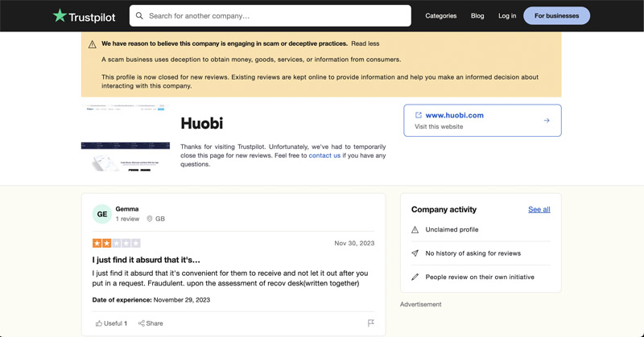Click the Unclaimed profile warning icon
644x337 pixels.
[415, 230]
